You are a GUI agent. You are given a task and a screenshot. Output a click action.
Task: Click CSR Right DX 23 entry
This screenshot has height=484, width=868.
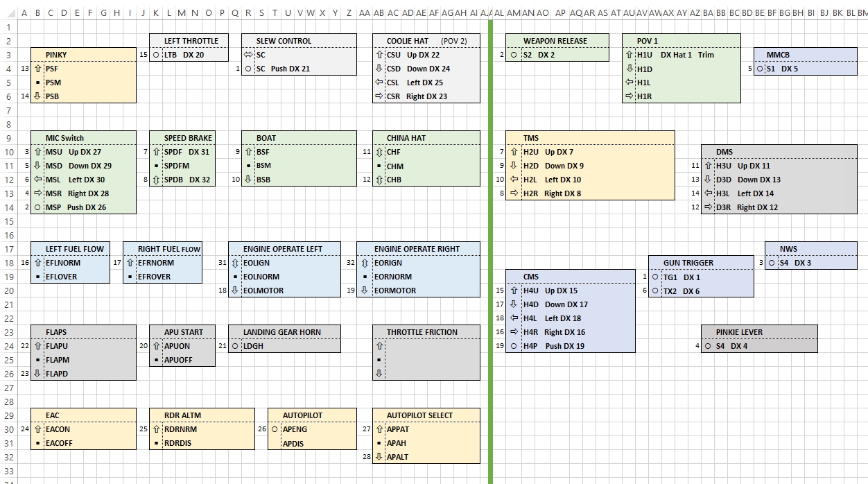pos(432,96)
